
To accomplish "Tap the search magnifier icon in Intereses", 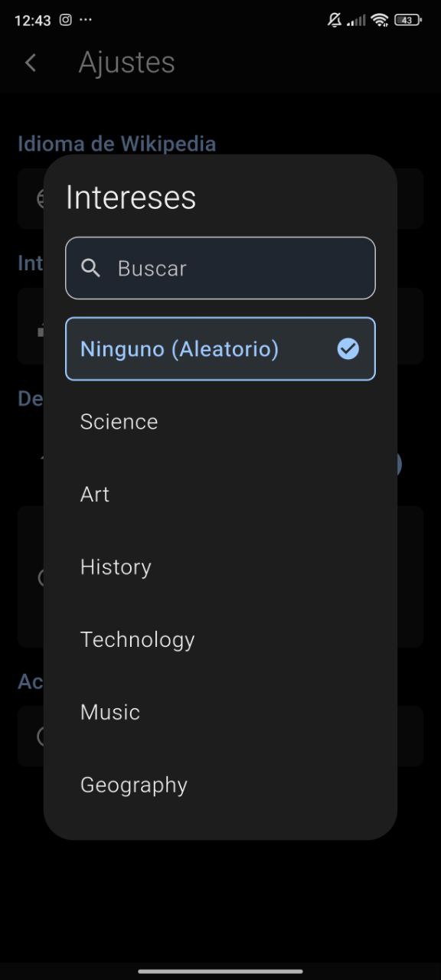I will 92,268.
